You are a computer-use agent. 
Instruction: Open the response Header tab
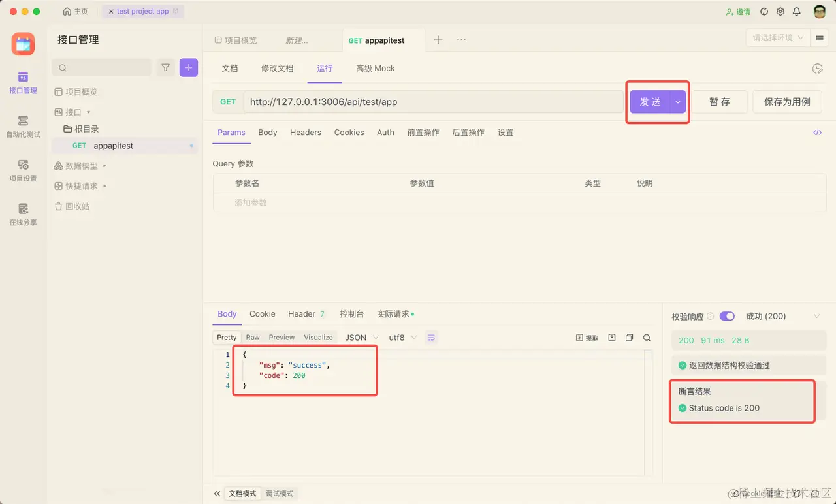[307, 314]
